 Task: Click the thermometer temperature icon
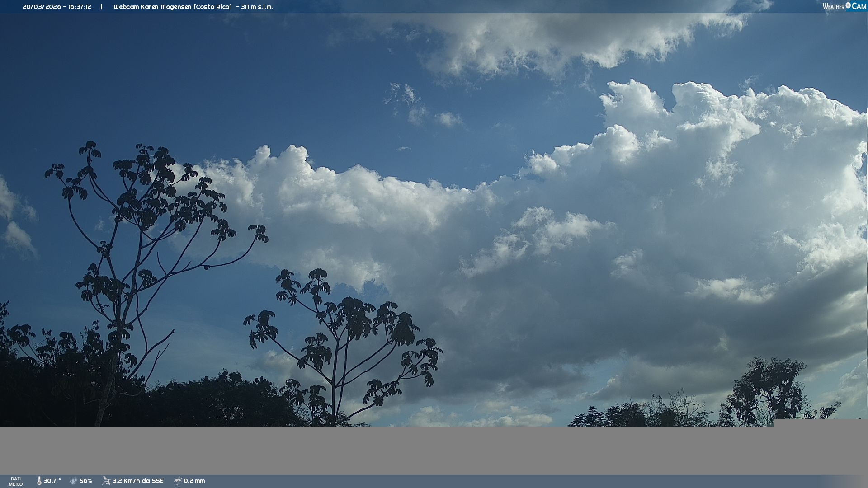point(39,481)
